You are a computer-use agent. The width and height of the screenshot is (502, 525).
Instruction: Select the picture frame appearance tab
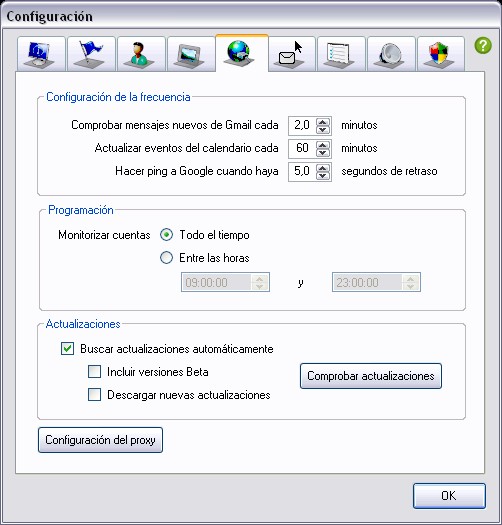click(x=191, y=54)
